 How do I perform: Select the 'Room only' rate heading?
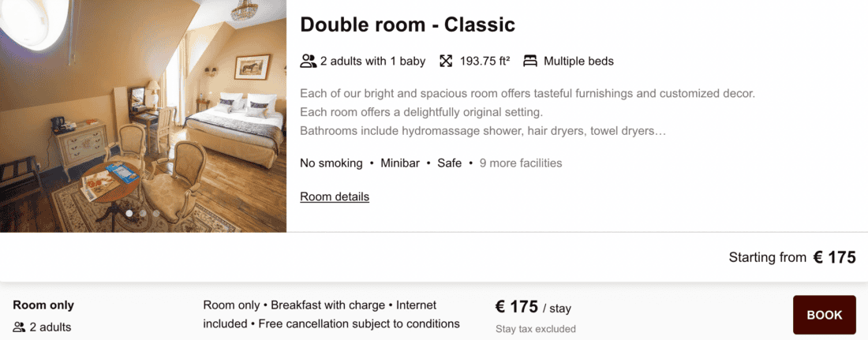[x=43, y=305]
